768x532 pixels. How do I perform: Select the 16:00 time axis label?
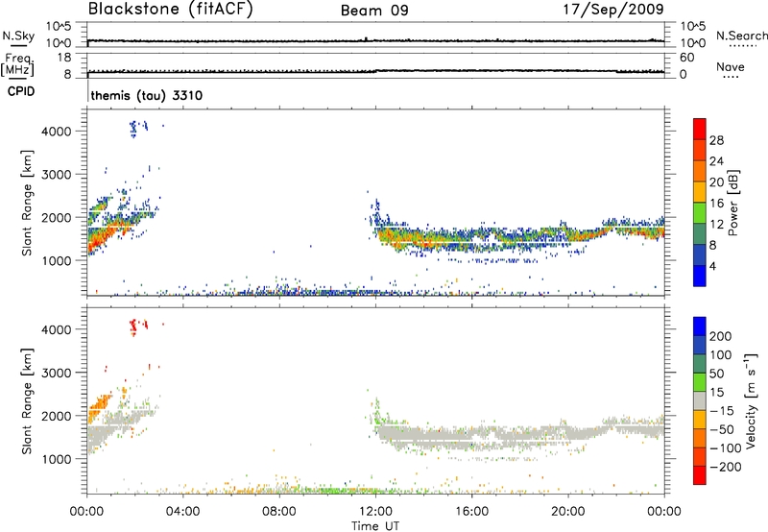click(472, 512)
